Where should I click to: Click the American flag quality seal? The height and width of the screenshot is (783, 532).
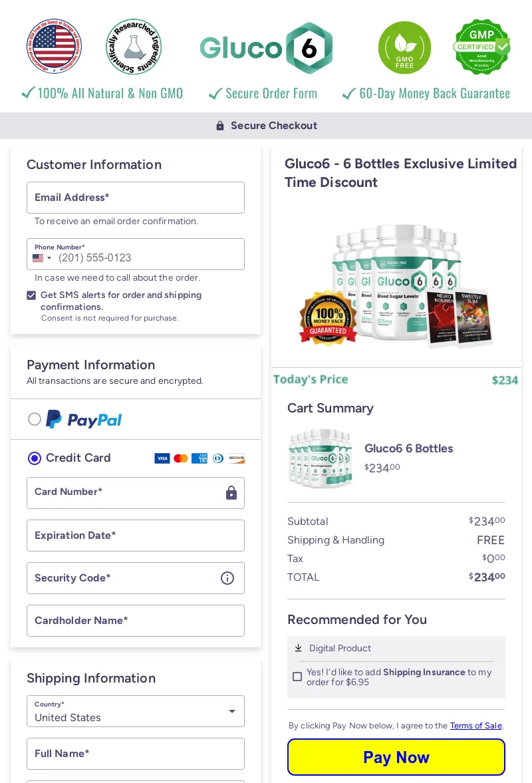point(54,47)
